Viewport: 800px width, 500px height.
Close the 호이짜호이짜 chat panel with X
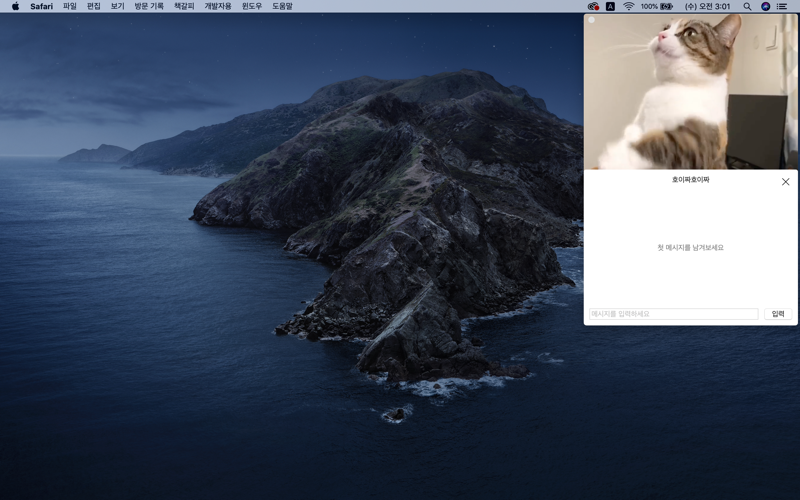coord(785,182)
